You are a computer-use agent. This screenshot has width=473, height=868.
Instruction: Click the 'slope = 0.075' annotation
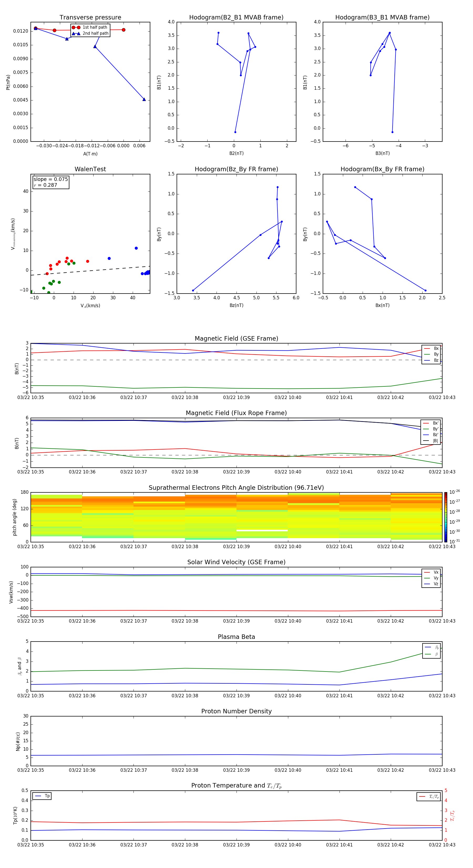50,179
